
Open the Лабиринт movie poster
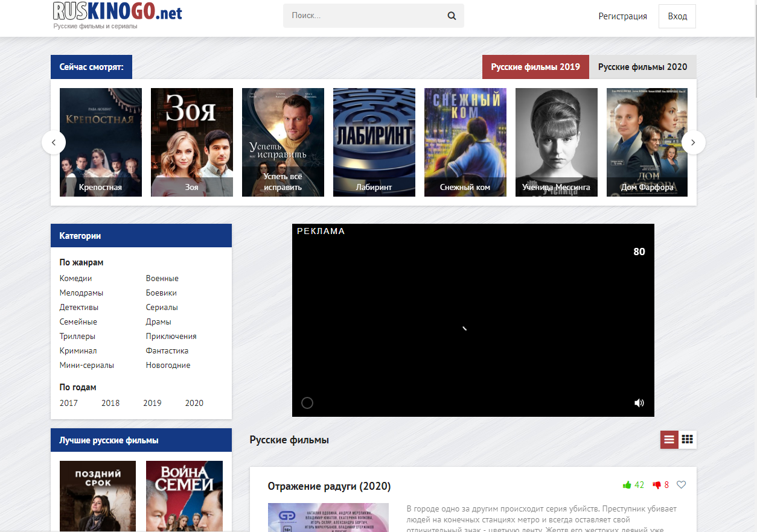pyautogui.click(x=374, y=142)
